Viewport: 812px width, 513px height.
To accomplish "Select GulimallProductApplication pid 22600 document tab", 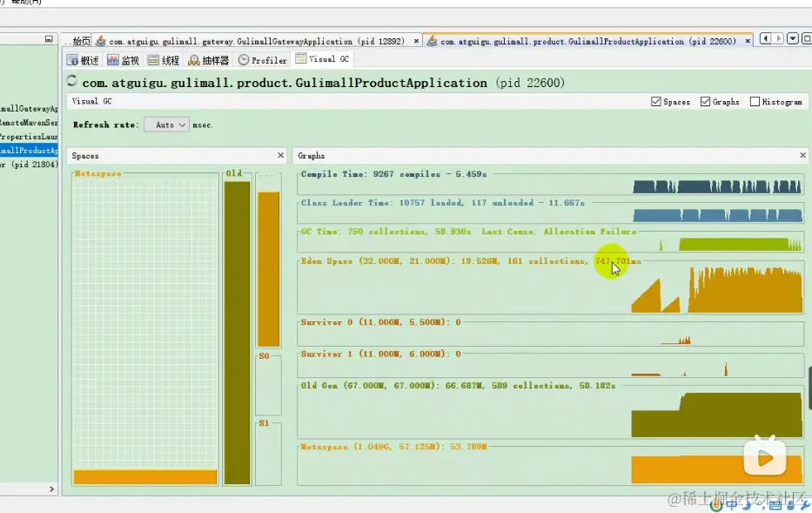I will pyautogui.click(x=587, y=41).
